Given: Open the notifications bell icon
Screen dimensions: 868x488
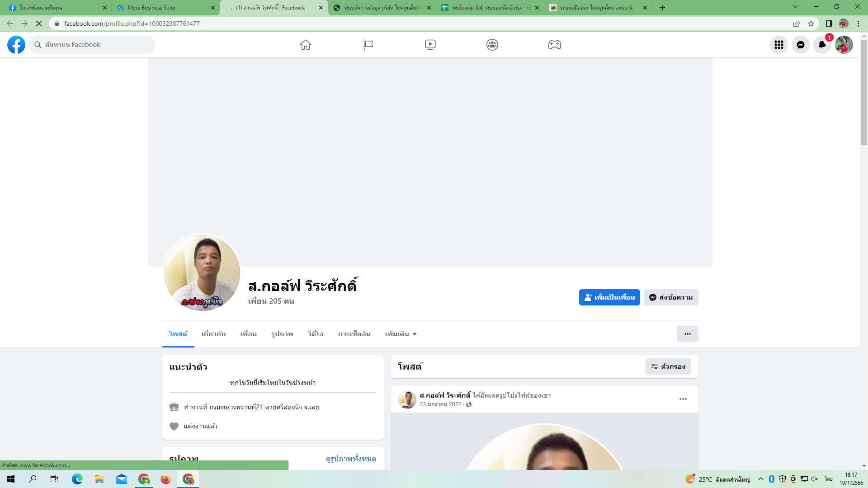Looking at the screenshot, I should (x=822, y=45).
